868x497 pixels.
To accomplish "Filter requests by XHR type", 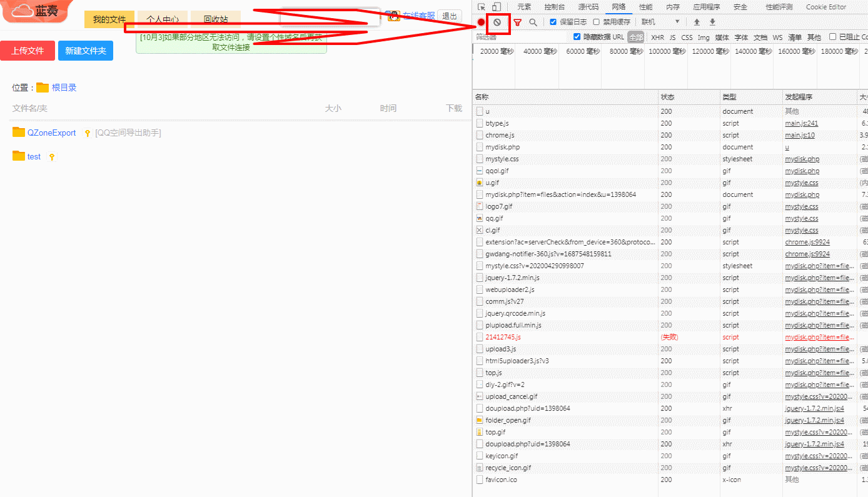I will click(657, 38).
